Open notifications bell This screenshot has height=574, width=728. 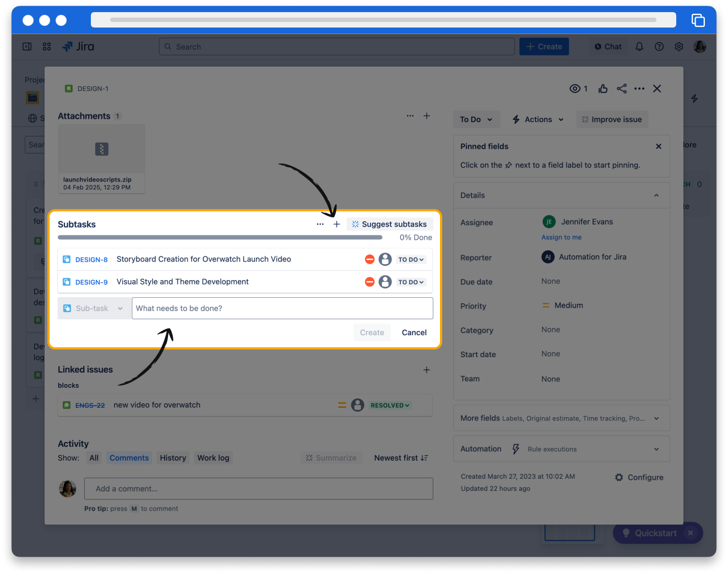click(x=639, y=47)
